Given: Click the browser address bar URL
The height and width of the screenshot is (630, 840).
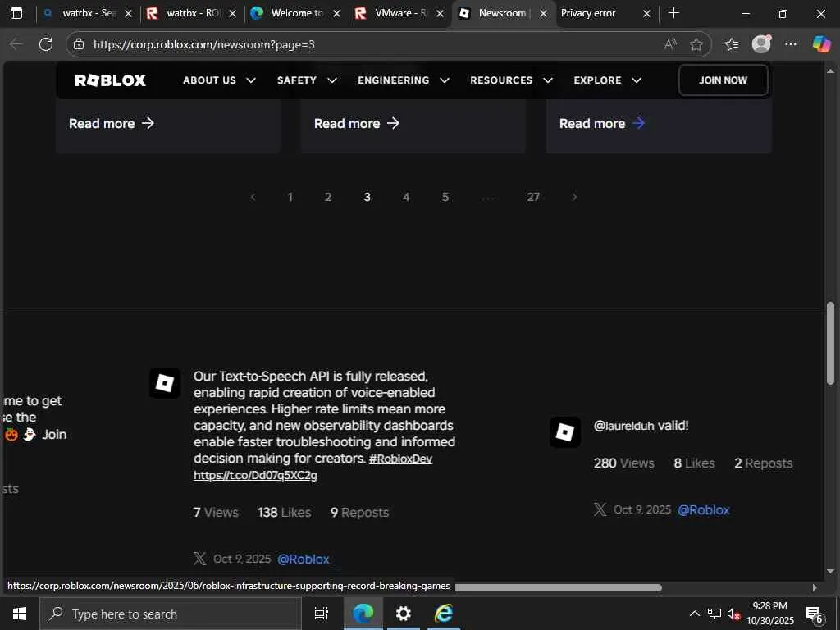Looking at the screenshot, I should (x=204, y=44).
